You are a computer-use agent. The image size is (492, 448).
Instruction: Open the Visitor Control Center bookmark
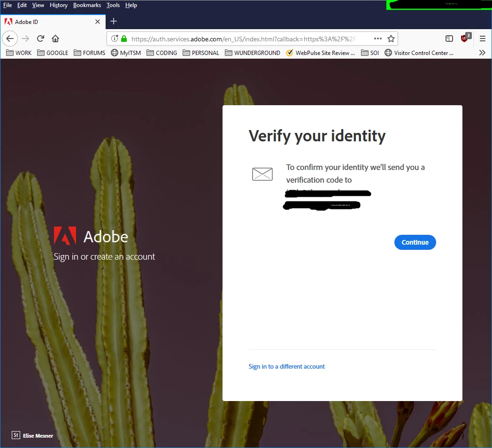[x=419, y=53]
